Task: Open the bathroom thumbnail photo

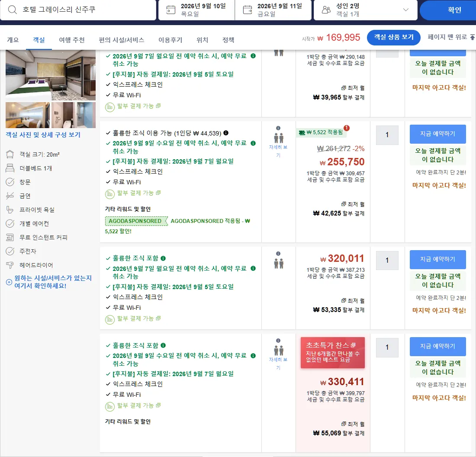Action: (74, 115)
